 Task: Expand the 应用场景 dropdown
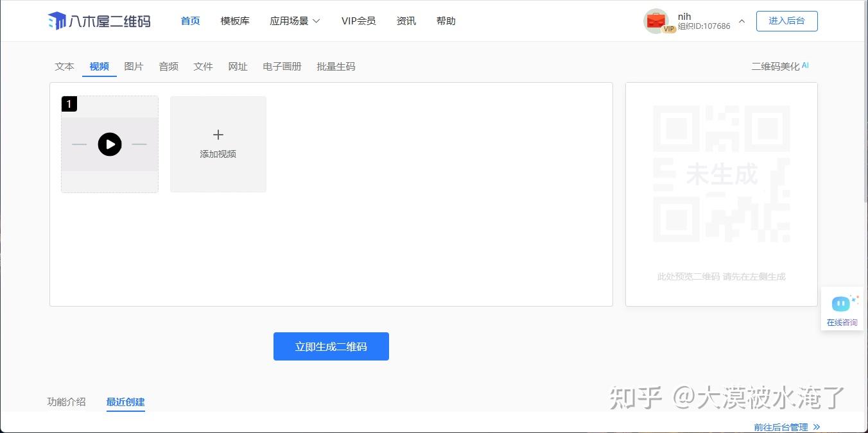[x=295, y=21]
